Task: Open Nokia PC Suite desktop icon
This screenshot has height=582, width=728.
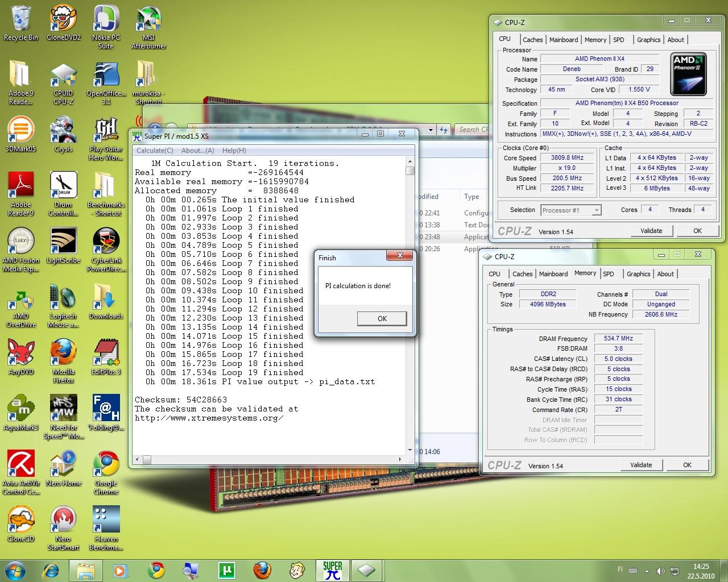Action: [106, 27]
